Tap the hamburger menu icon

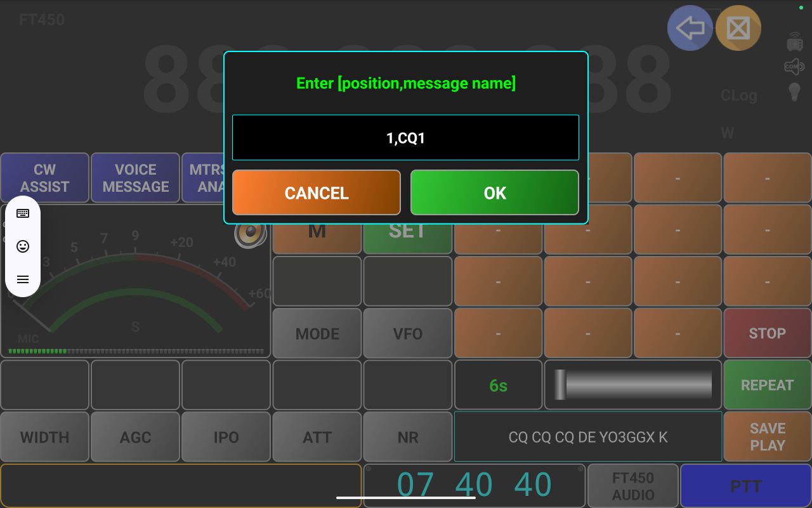[x=23, y=279]
